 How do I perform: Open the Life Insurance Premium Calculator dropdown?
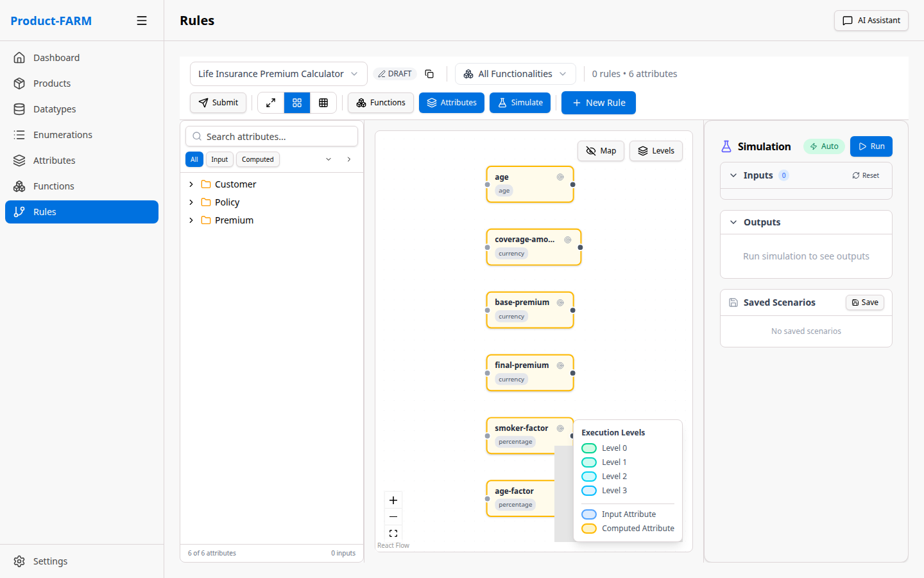[278, 74]
